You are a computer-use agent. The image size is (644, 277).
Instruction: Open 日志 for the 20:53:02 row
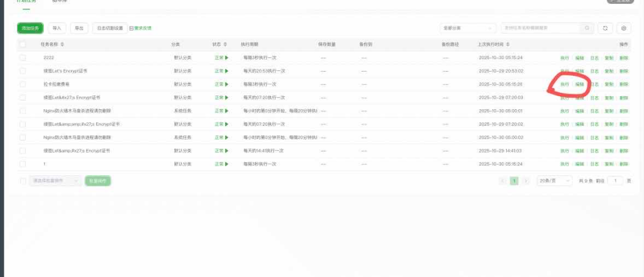click(x=594, y=71)
